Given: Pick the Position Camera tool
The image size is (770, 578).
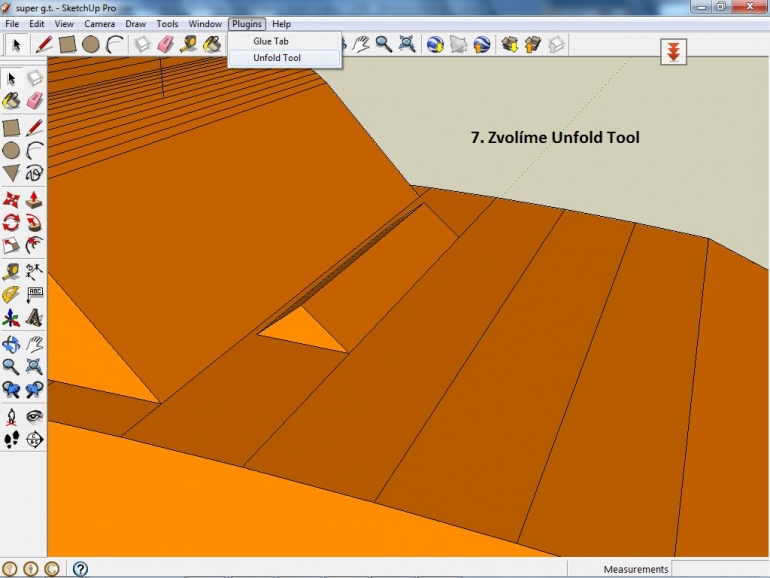Looking at the screenshot, I should pos(11,417).
